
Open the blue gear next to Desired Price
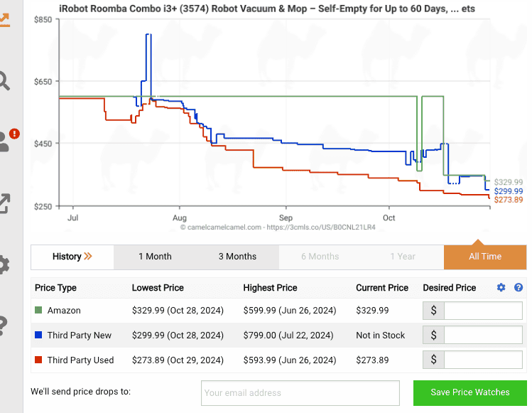(x=501, y=288)
